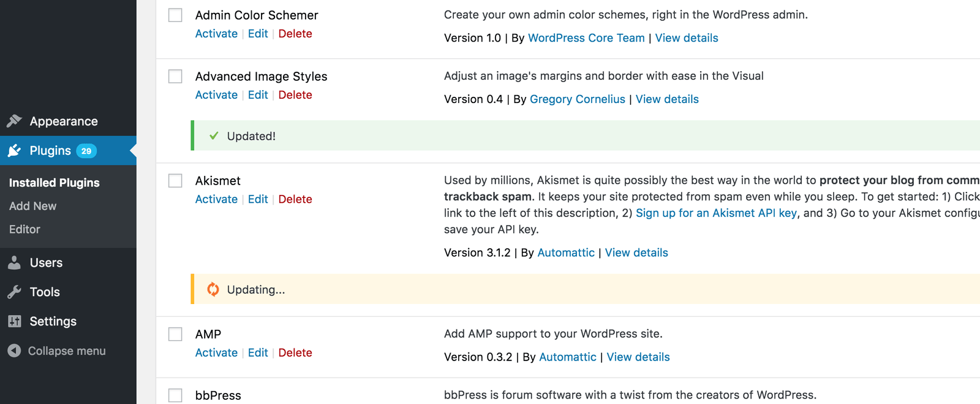Activate the AMP plugin
This screenshot has width=980, height=404.
coord(216,353)
